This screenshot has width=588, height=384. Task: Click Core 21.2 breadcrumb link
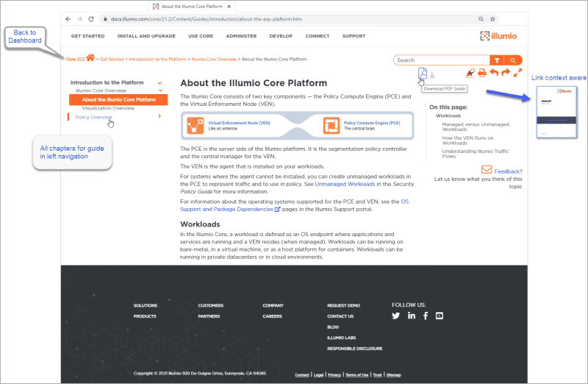coord(75,60)
